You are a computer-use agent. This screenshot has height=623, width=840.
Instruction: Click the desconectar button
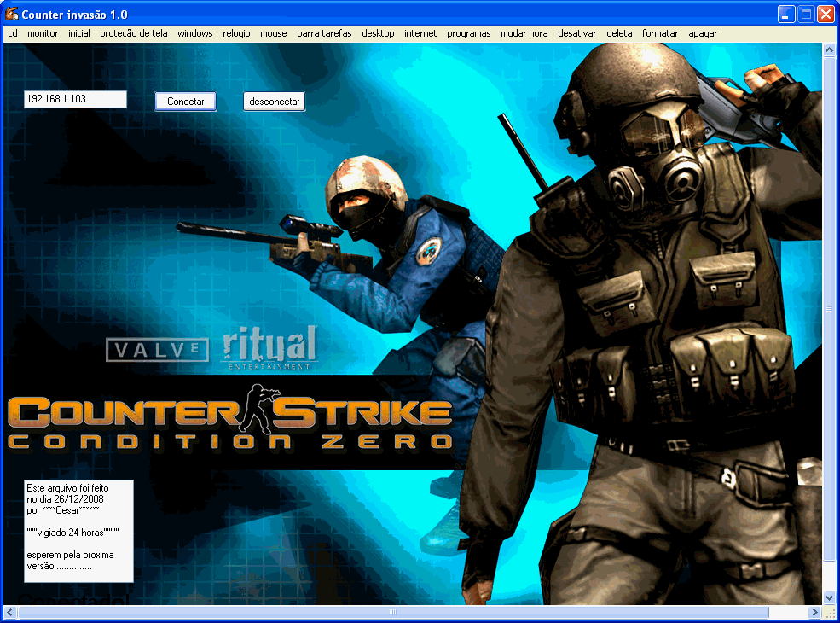pos(274,101)
